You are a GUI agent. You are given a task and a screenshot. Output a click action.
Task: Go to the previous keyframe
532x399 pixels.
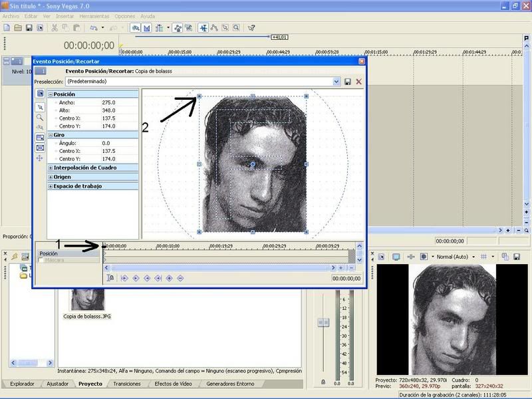click(x=136, y=278)
